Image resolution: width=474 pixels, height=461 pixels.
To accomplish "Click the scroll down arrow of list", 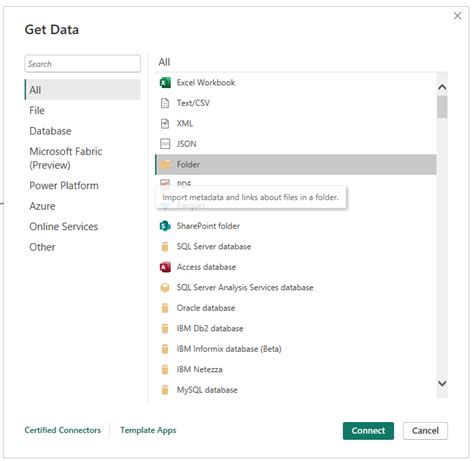I will tap(443, 384).
